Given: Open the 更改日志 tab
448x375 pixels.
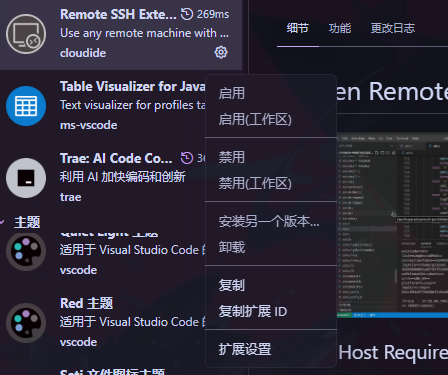Looking at the screenshot, I should coord(393,28).
